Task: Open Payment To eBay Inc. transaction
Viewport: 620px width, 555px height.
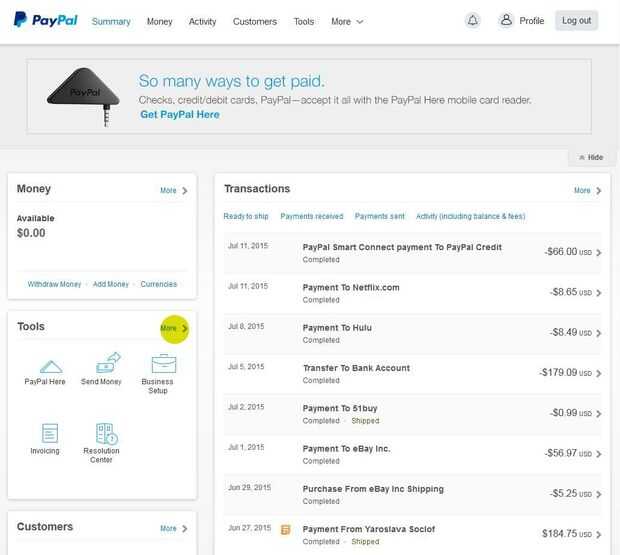Action: 346,449
